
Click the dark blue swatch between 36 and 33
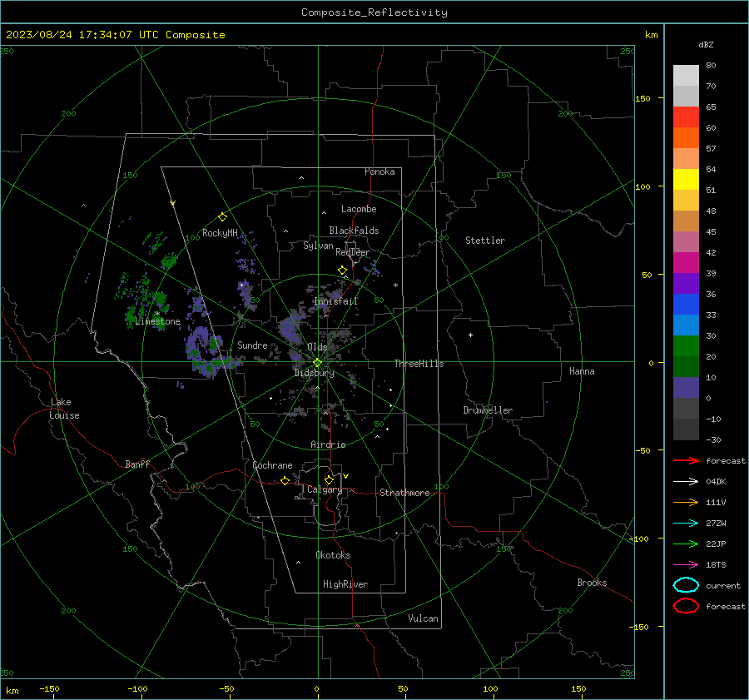click(686, 305)
